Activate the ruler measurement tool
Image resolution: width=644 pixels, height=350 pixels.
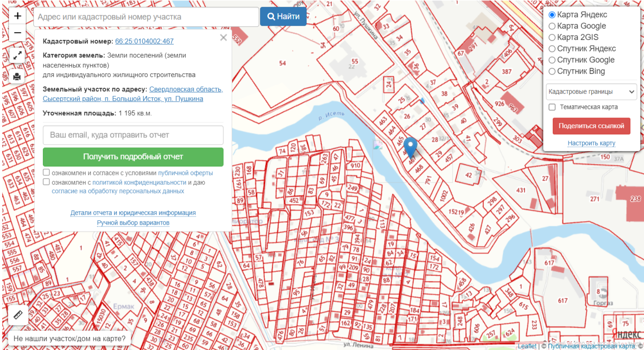(x=18, y=315)
